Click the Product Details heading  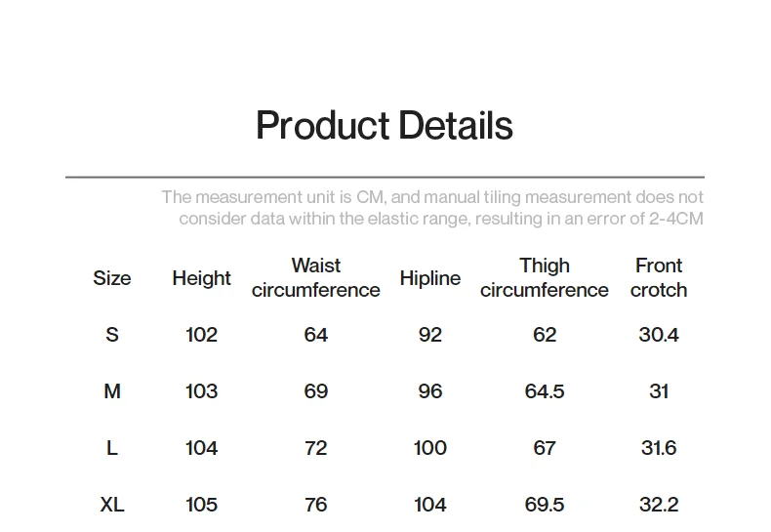pos(384,126)
